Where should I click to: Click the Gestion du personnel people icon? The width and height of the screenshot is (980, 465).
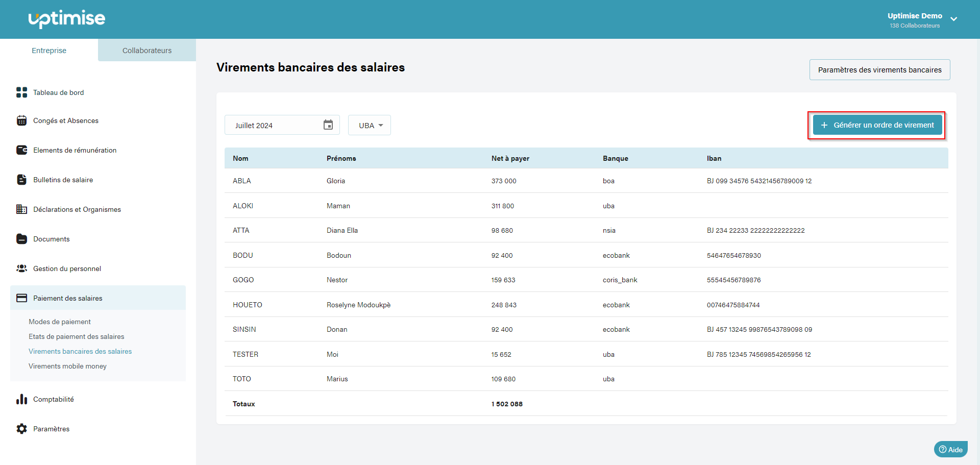tap(21, 268)
